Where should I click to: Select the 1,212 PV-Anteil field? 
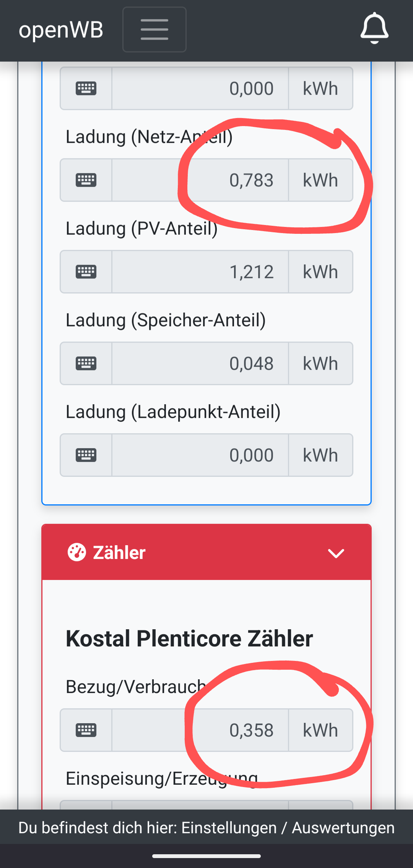pos(200,272)
